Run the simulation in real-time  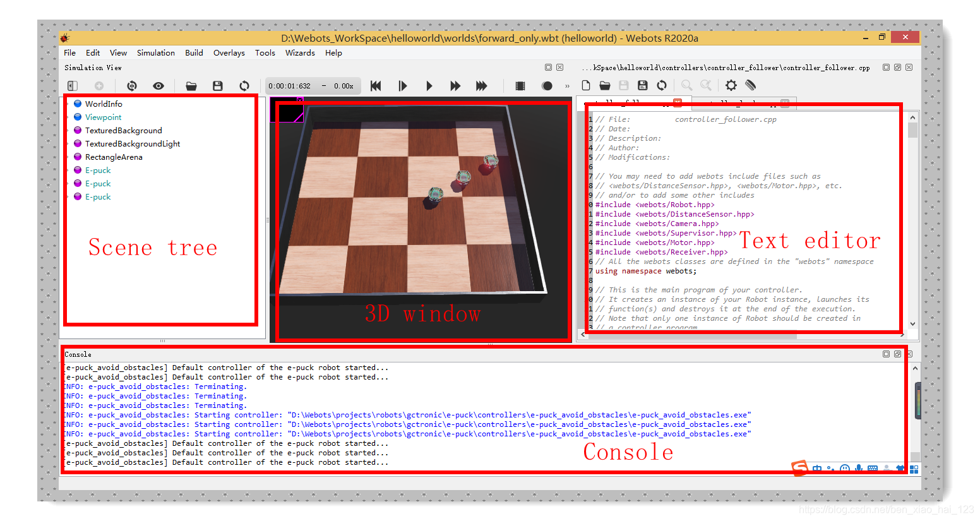click(429, 86)
